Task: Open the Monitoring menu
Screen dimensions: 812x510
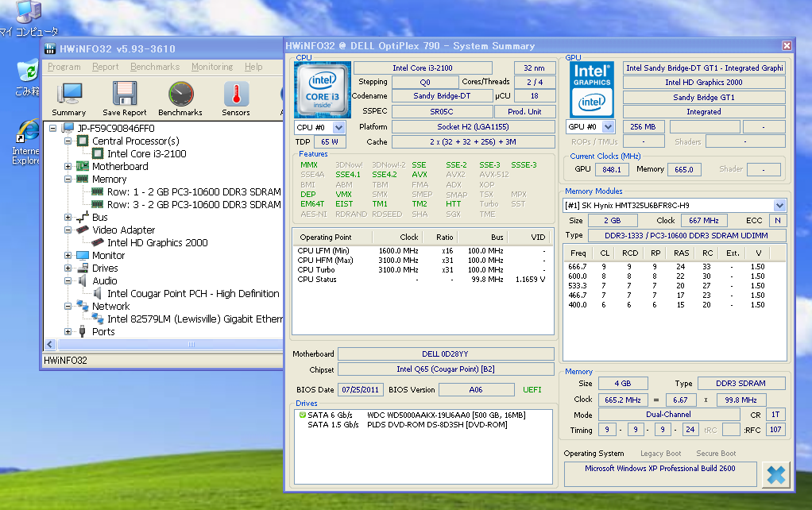Action: pos(212,68)
